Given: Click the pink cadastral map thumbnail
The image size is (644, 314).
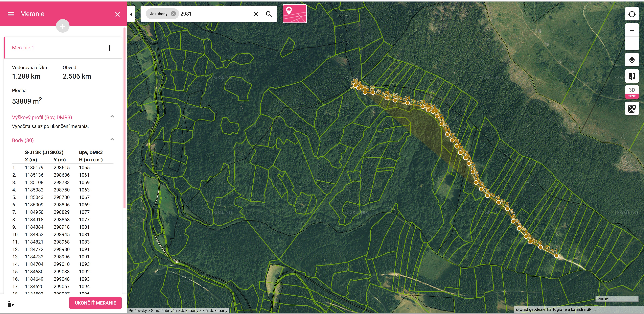Looking at the screenshot, I should tap(294, 14).
